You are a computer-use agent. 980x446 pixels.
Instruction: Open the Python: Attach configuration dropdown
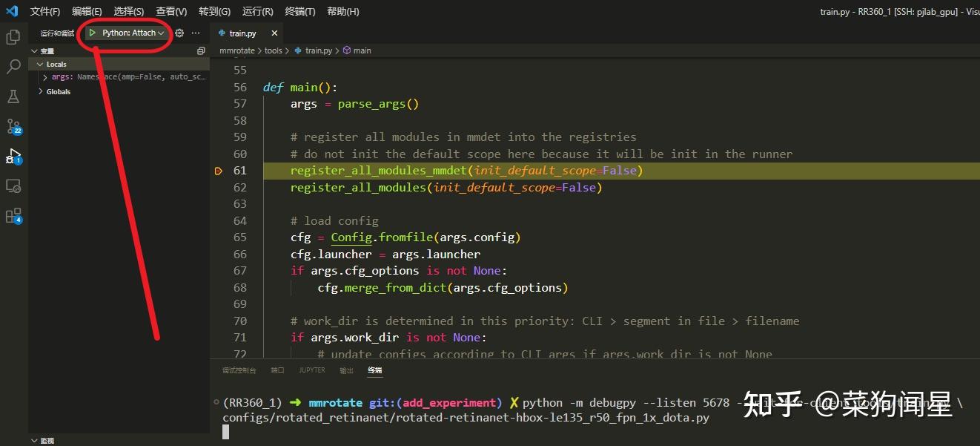(x=160, y=33)
